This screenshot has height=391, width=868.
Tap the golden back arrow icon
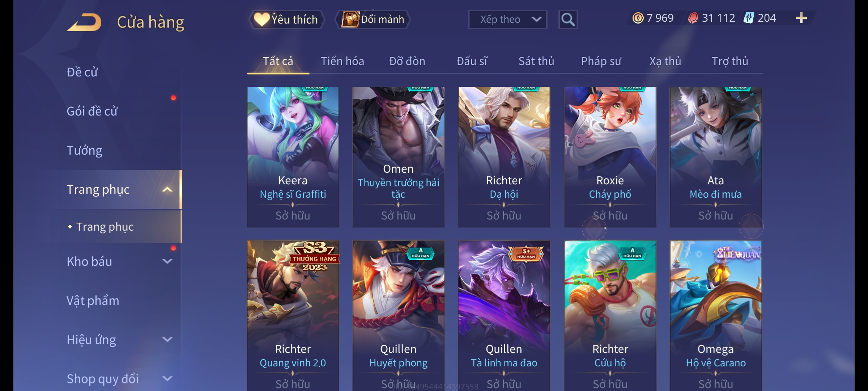pyautogui.click(x=84, y=22)
